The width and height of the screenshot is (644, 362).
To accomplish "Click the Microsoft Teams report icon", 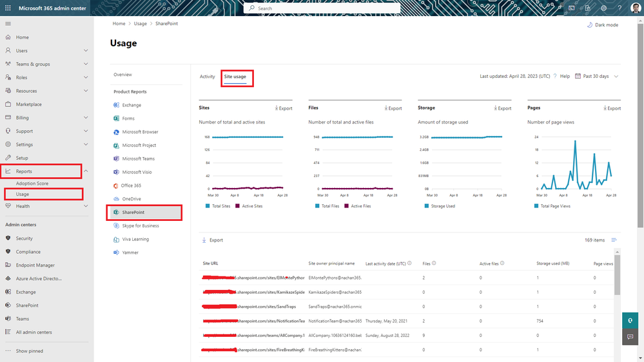I will 116,158.
